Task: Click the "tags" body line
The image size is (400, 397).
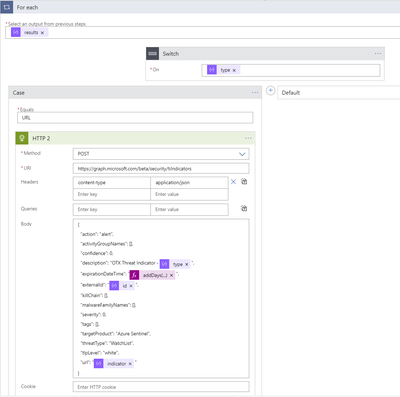Action: 90,324
